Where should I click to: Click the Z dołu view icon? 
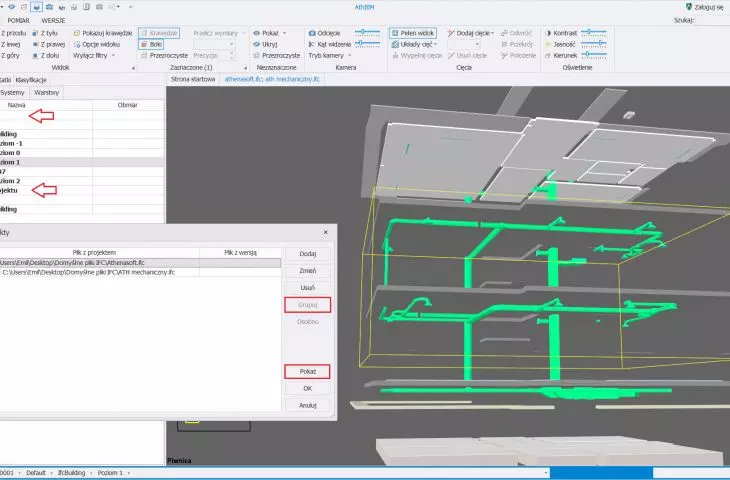35,55
